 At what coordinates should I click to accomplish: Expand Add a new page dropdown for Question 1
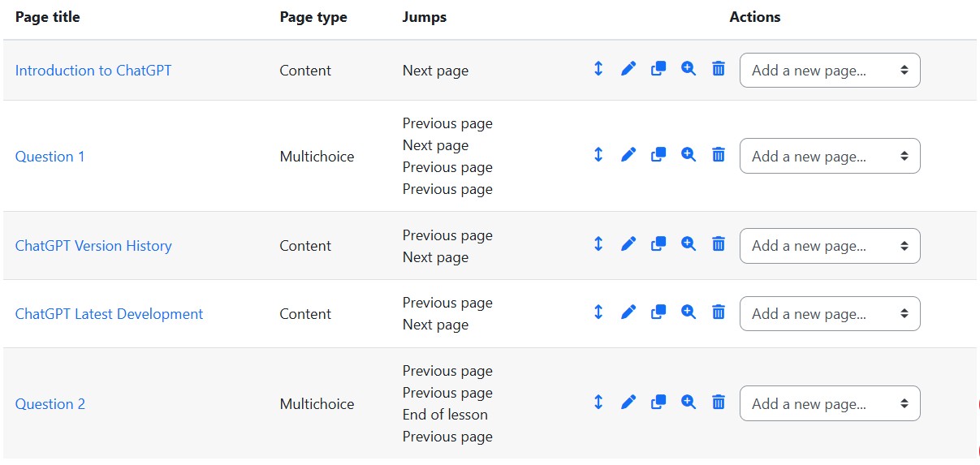[829, 156]
